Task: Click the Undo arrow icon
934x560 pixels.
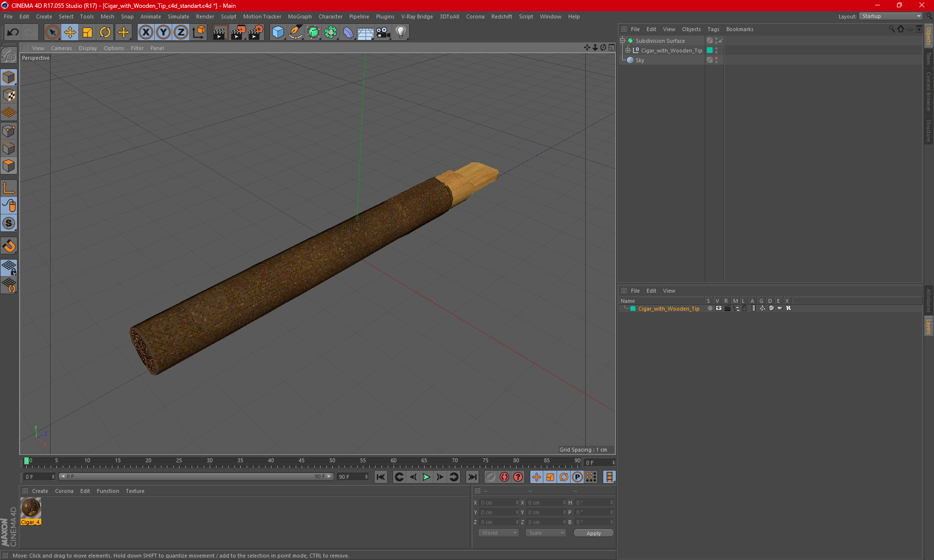Action: click(13, 33)
